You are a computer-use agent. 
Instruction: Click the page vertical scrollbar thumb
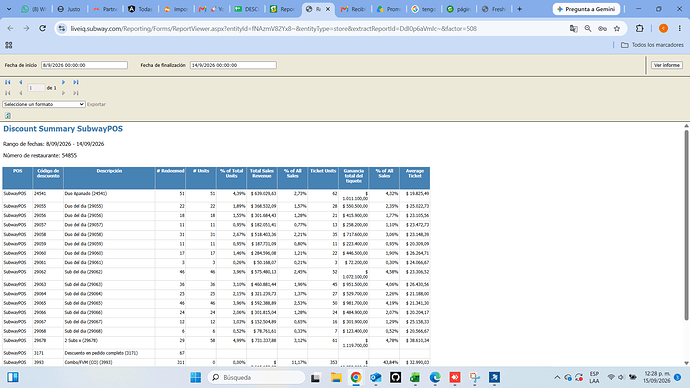point(686,225)
